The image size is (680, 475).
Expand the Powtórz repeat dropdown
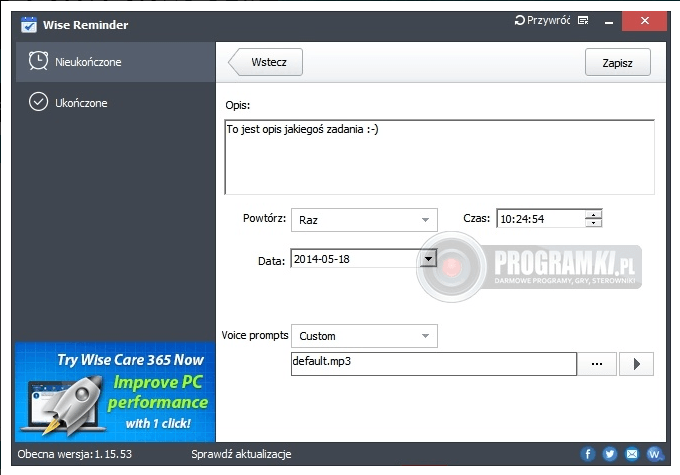point(364,220)
